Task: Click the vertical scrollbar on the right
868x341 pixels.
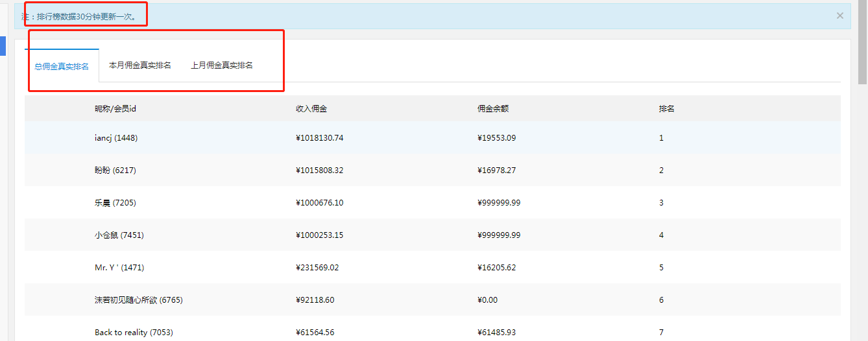Action: tap(862, 45)
